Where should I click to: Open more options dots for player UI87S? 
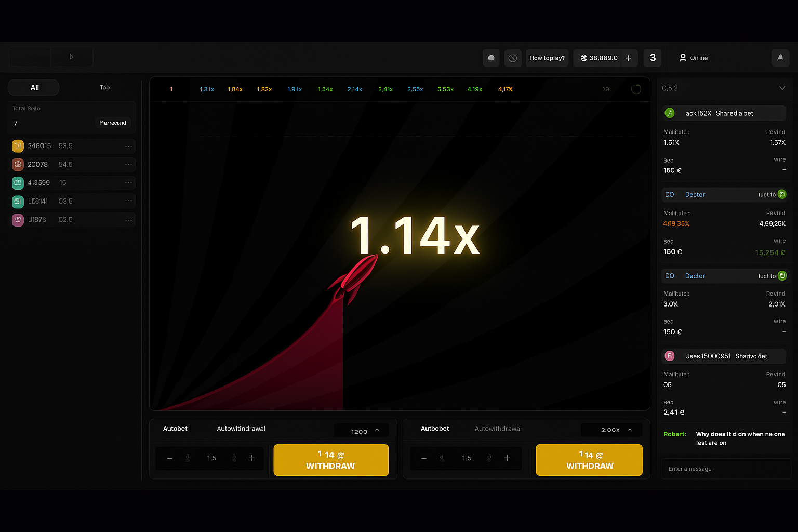[x=128, y=219]
